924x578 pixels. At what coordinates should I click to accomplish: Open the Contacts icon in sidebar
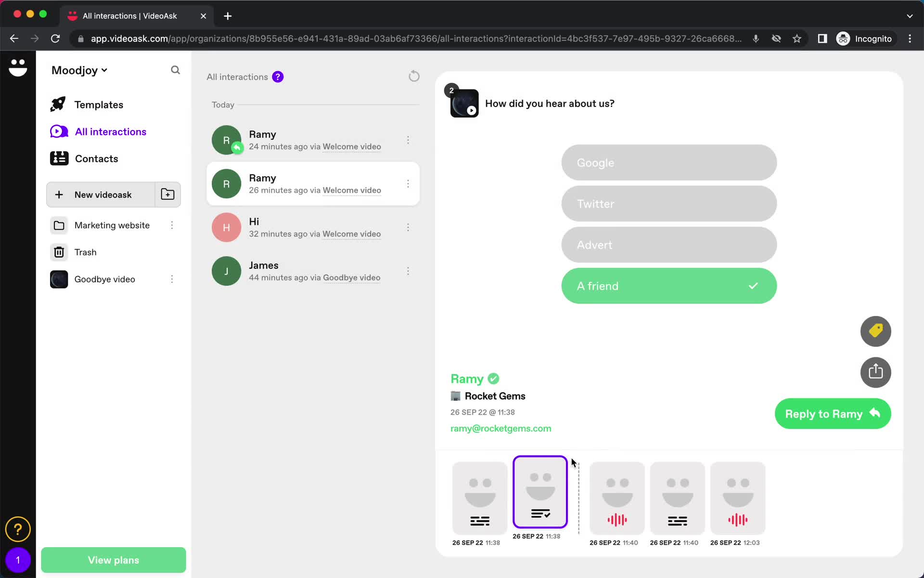[59, 158]
